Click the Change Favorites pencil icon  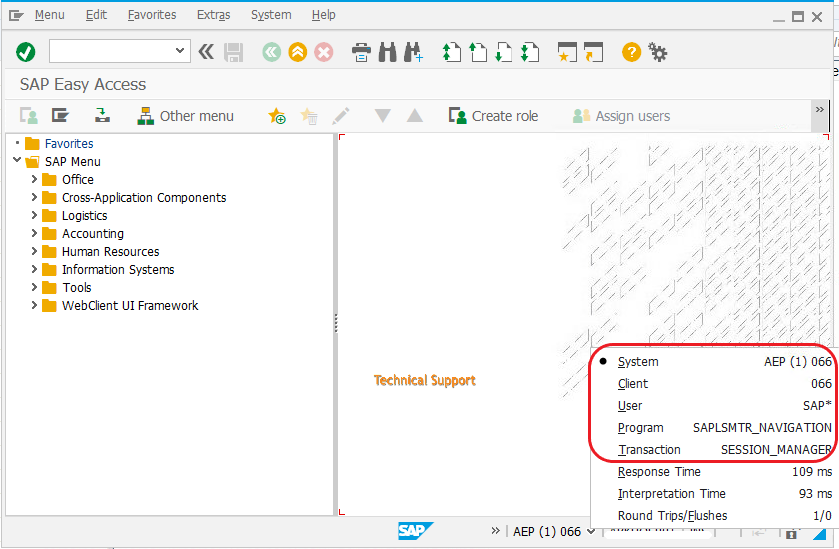click(341, 116)
